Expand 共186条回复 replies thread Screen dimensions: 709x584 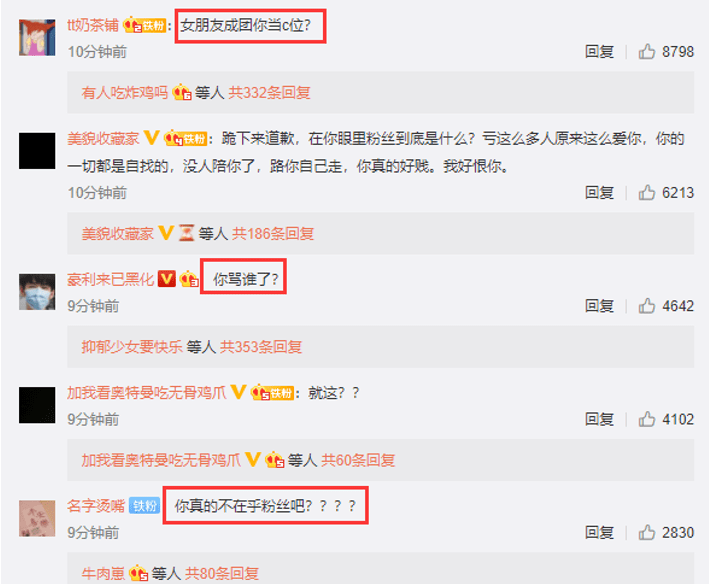coord(273,234)
